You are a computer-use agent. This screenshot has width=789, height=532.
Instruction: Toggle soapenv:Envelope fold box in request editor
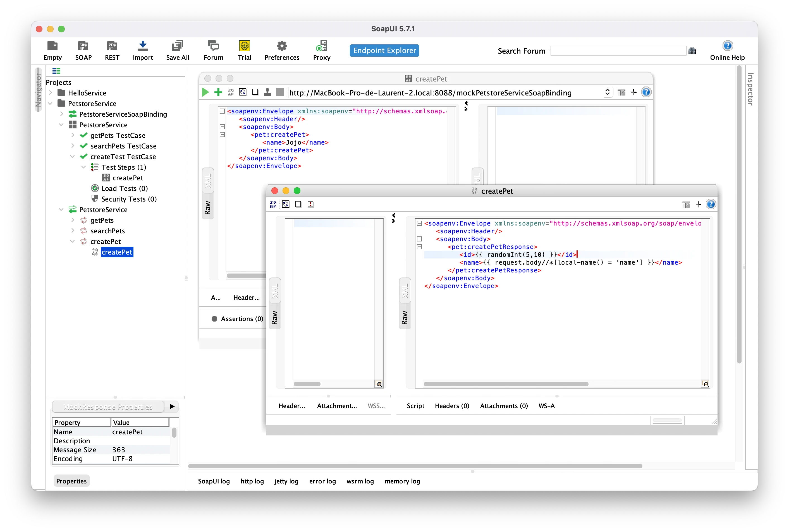pyautogui.click(x=222, y=111)
